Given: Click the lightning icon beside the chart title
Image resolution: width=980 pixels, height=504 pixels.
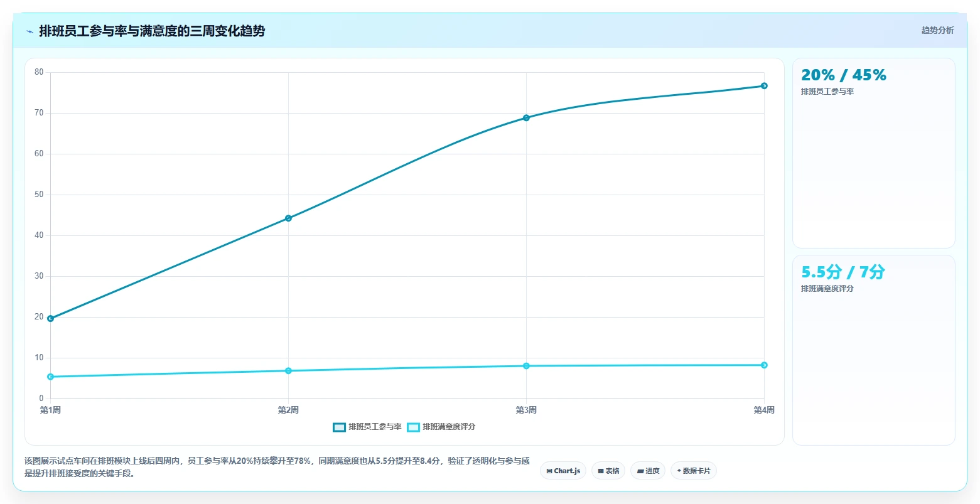Looking at the screenshot, I should pos(30,31).
